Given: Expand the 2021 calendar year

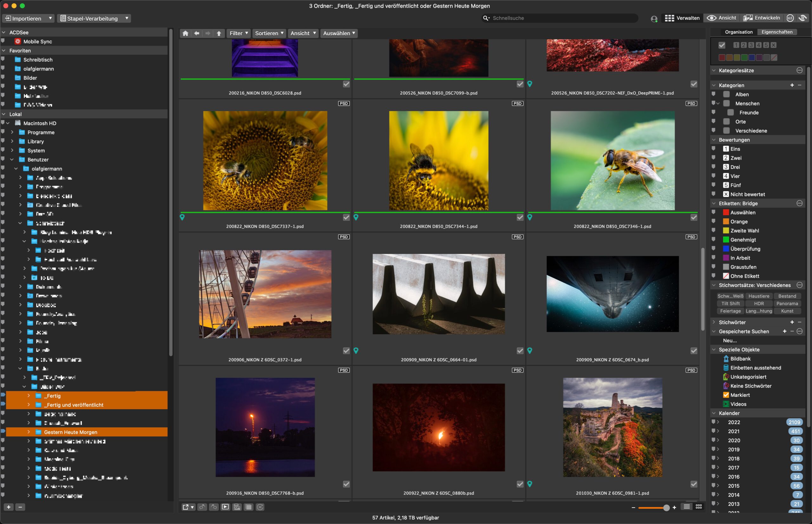Looking at the screenshot, I should (718, 431).
